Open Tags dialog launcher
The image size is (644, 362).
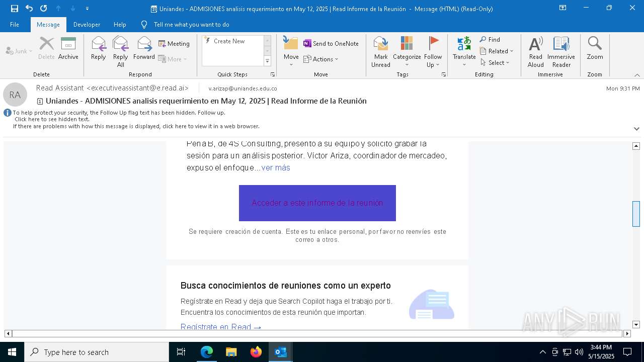(x=444, y=74)
